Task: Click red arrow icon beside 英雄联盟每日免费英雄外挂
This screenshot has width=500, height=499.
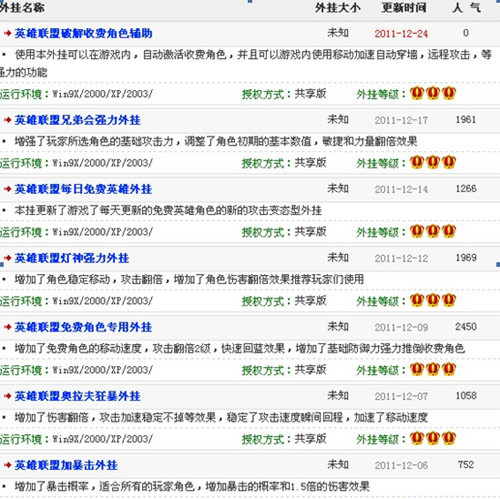Action: click(7, 189)
